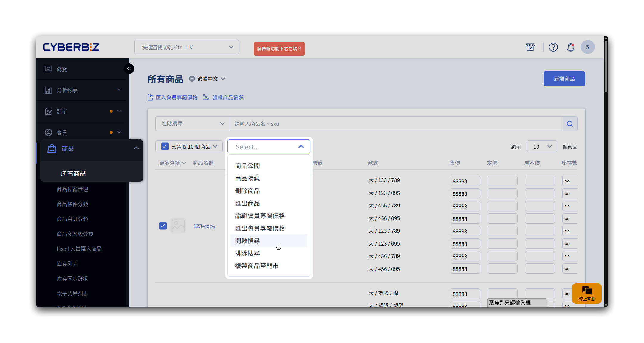The height and width of the screenshot is (343, 644).
Task: Uncheck the 已選取 10 個商品 checkbox
Action: [x=165, y=146]
